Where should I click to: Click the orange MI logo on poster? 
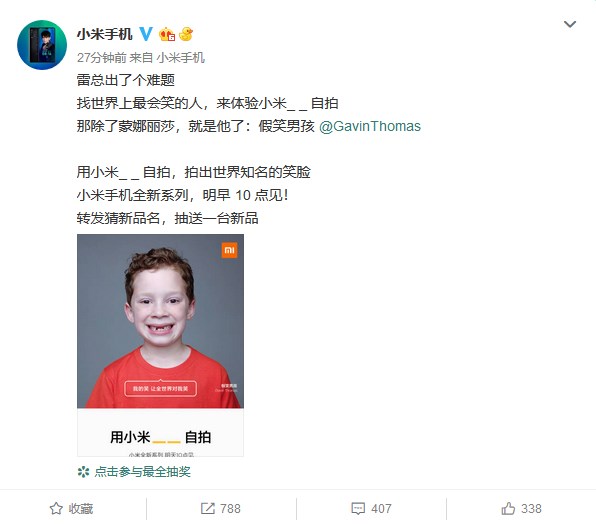(229, 250)
